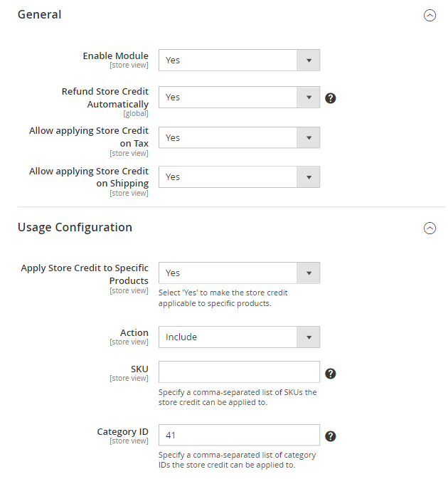
Task: Click the Category ID field containing 41
Action: point(239,436)
